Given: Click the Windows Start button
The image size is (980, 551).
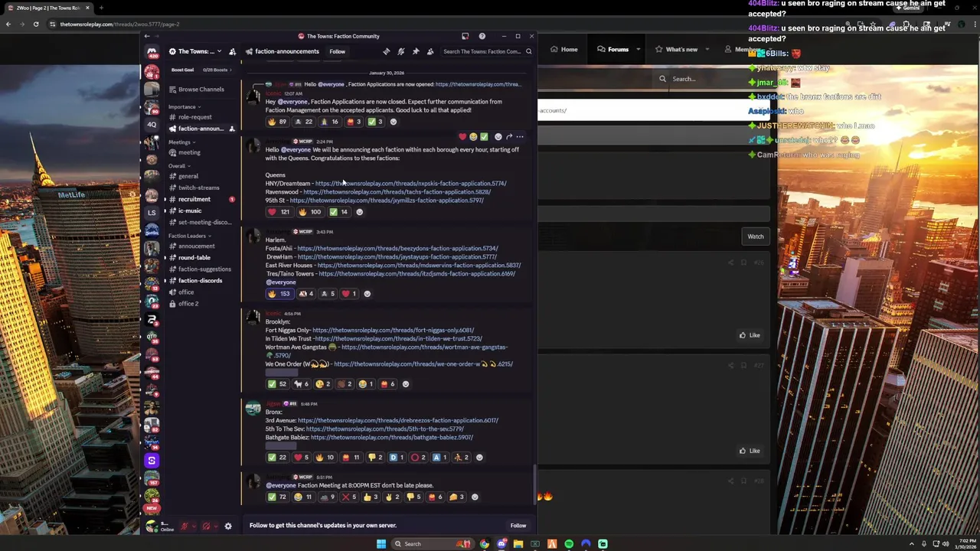Looking at the screenshot, I should (x=381, y=544).
